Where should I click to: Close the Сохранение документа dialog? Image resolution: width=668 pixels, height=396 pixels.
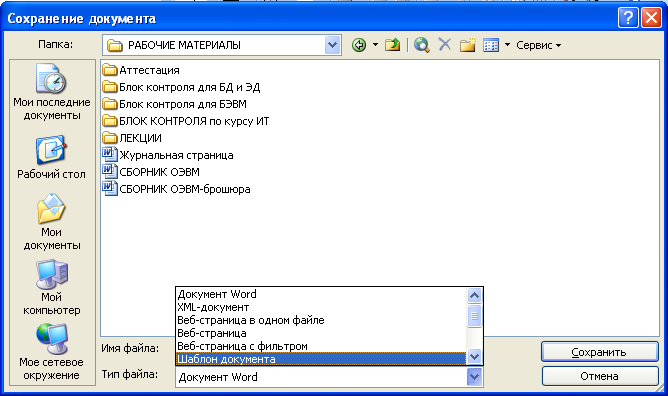(x=651, y=18)
